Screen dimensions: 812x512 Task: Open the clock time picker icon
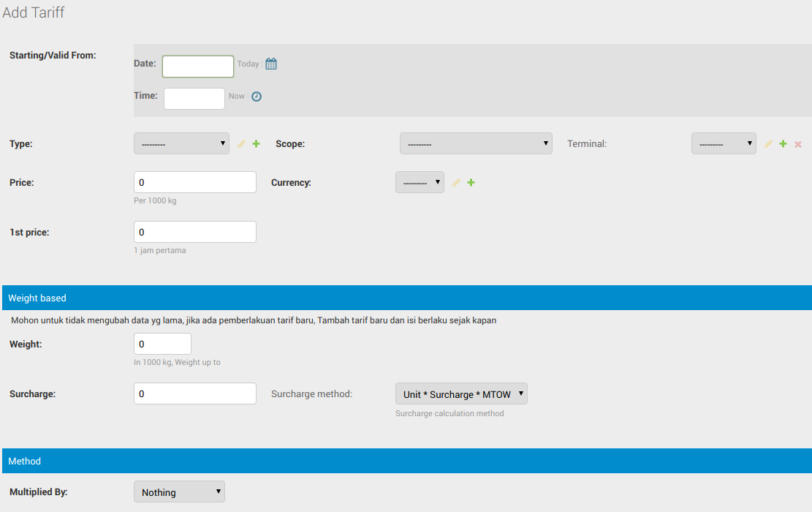pos(257,97)
